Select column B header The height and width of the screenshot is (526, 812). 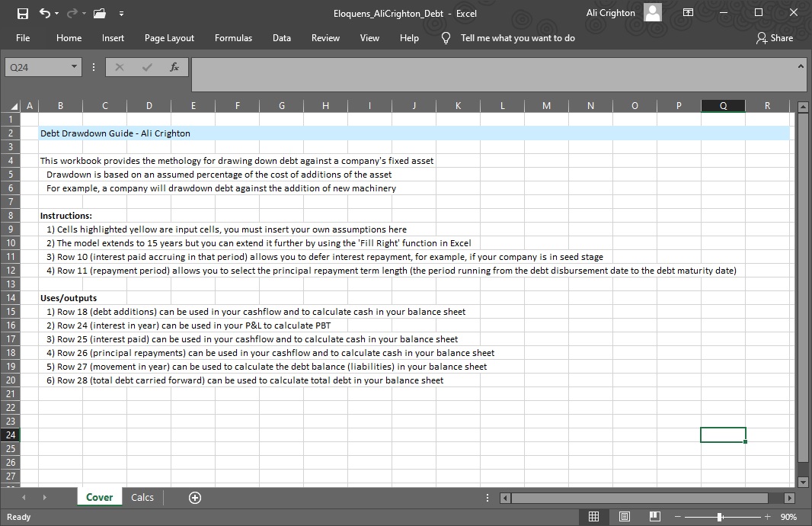(x=61, y=106)
